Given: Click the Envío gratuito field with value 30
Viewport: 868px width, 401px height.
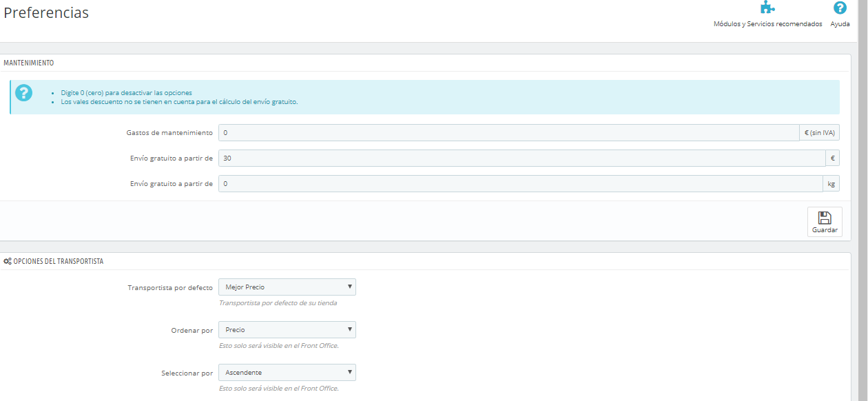Looking at the screenshot, I should [522, 158].
